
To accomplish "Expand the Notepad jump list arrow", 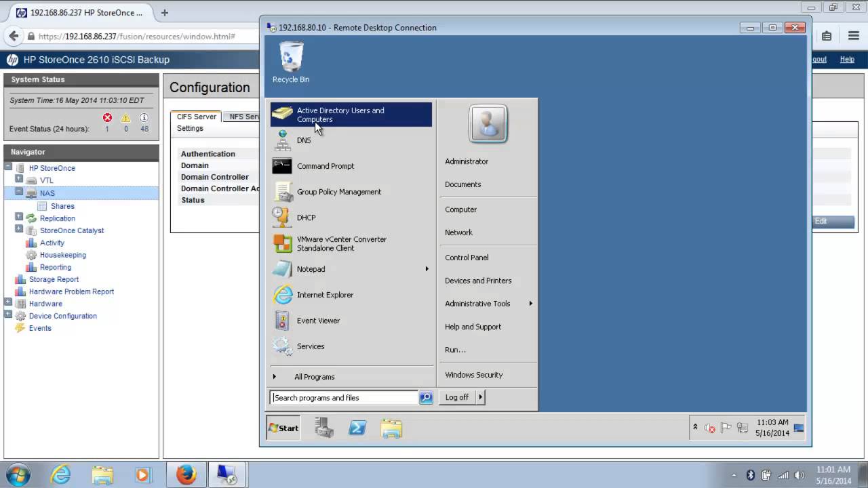I will [x=427, y=269].
